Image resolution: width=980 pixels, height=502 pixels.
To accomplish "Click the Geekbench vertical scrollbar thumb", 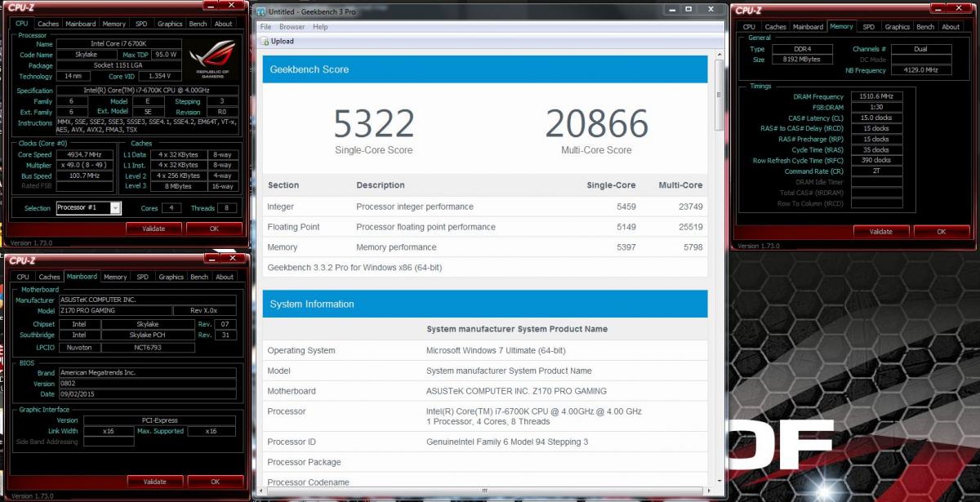I will [719, 94].
